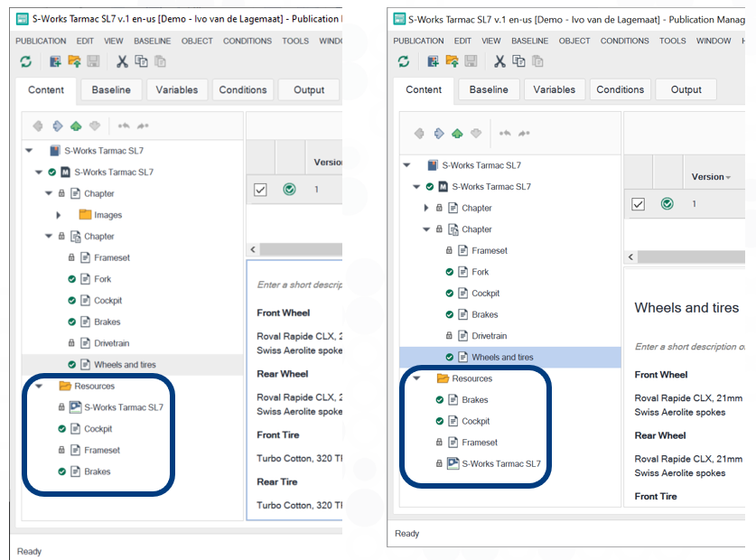Click gray Move left arrow in left window
Image resolution: width=756 pixels, height=560 pixels.
pos(38,126)
